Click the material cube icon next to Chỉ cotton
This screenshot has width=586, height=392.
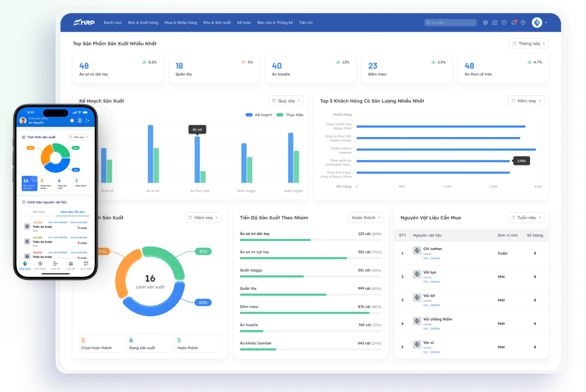417,250
